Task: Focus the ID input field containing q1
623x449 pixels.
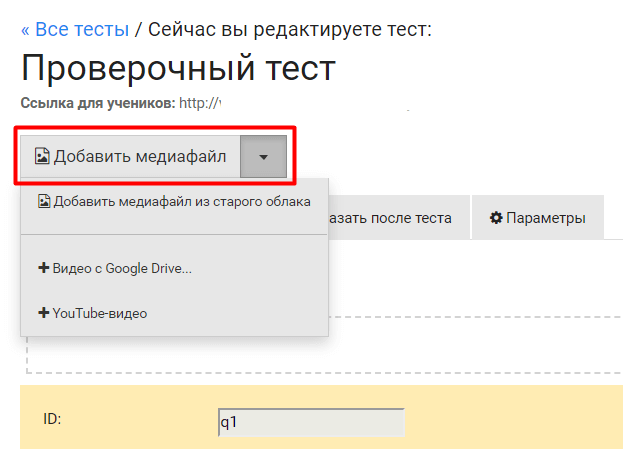Action: pyautogui.click(x=311, y=422)
